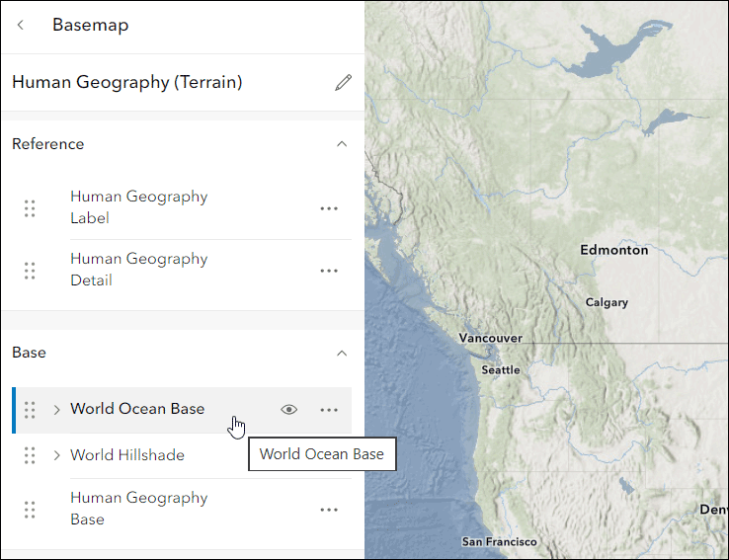Screen dimensions: 729x560
Task: Grab the World Ocean Base drag handle
Action: tap(30, 410)
